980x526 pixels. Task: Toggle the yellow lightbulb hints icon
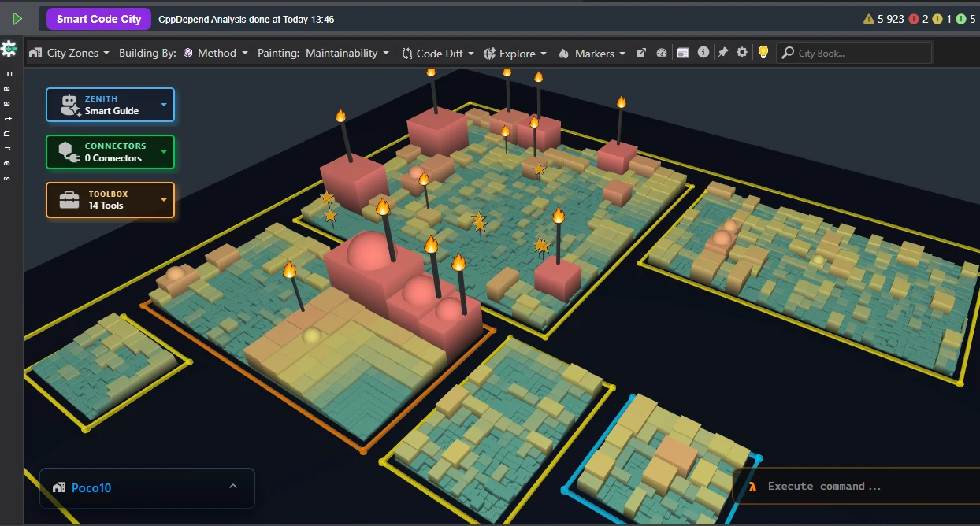pyautogui.click(x=763, y=53)
